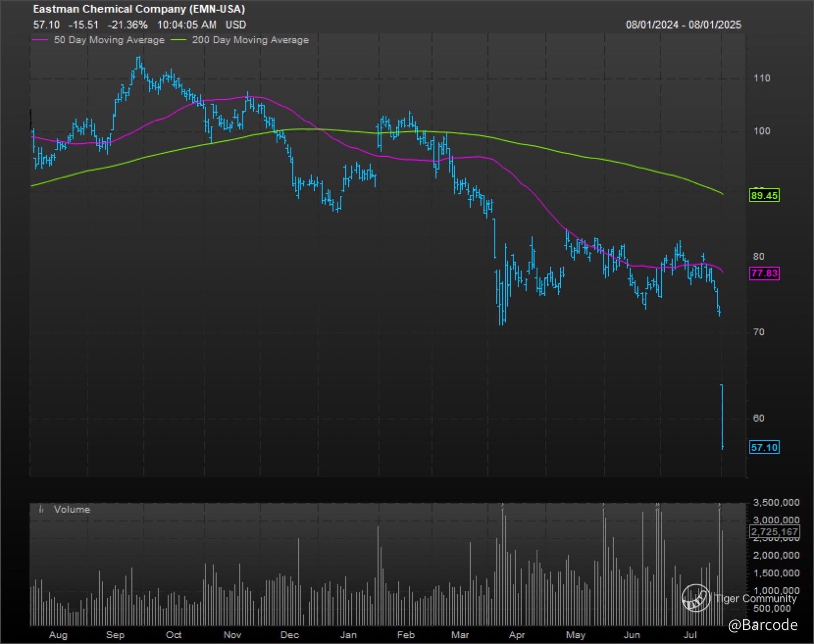The height and width of the screenshot is (644, 814).
Task: Click the 3,500,000 volume axis label
Action: tap(776, 503)
